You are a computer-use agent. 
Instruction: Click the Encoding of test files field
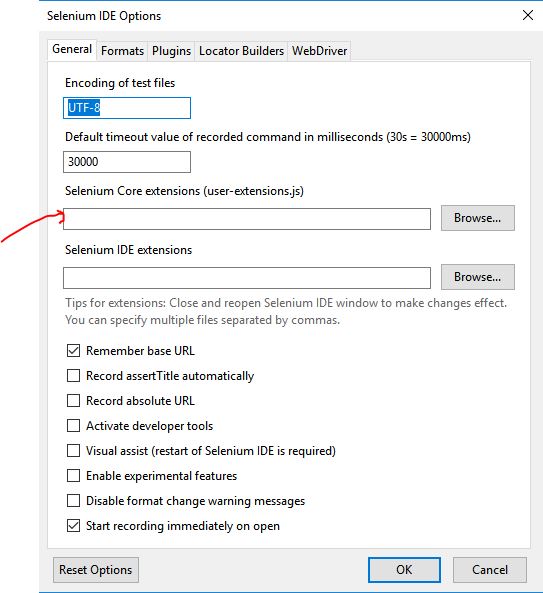click(x=127, y=108)
